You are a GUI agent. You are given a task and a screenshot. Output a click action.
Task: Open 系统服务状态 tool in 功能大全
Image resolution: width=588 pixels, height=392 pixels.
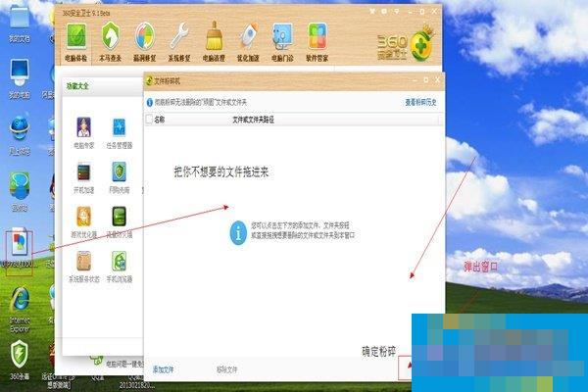coord(83,267)
